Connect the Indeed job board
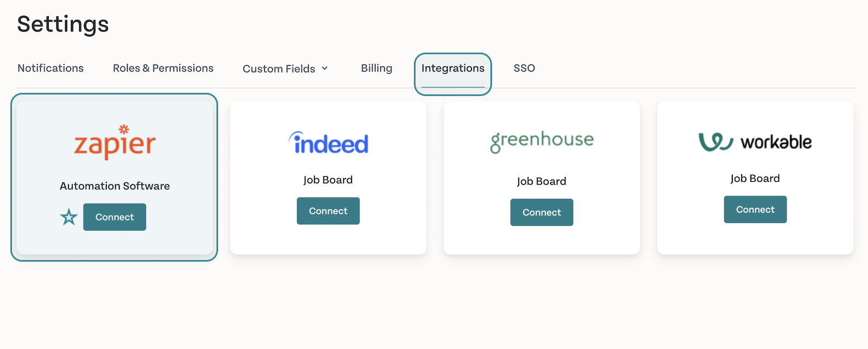Screen dimensions: 868x349 point(328,211)
